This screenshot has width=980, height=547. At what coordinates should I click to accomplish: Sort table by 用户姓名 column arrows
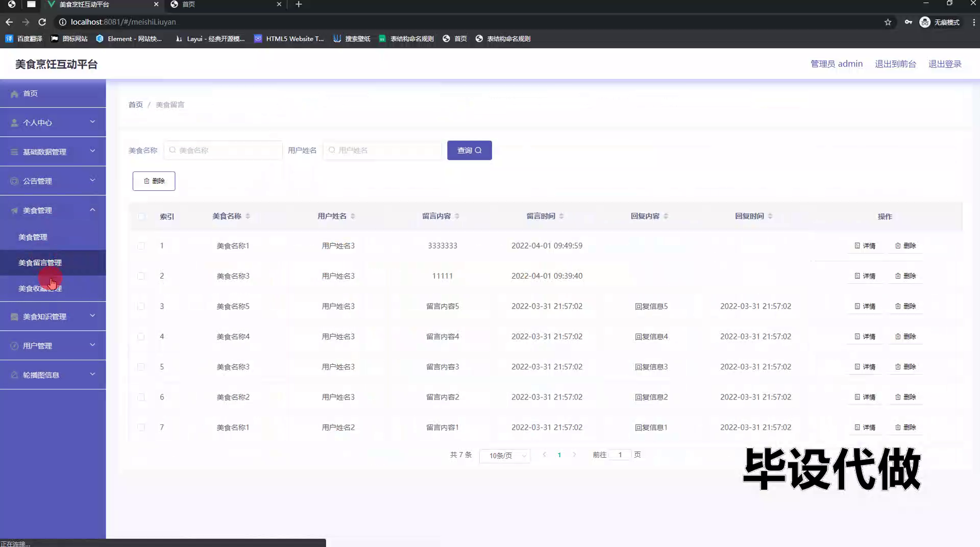(353, 216)
